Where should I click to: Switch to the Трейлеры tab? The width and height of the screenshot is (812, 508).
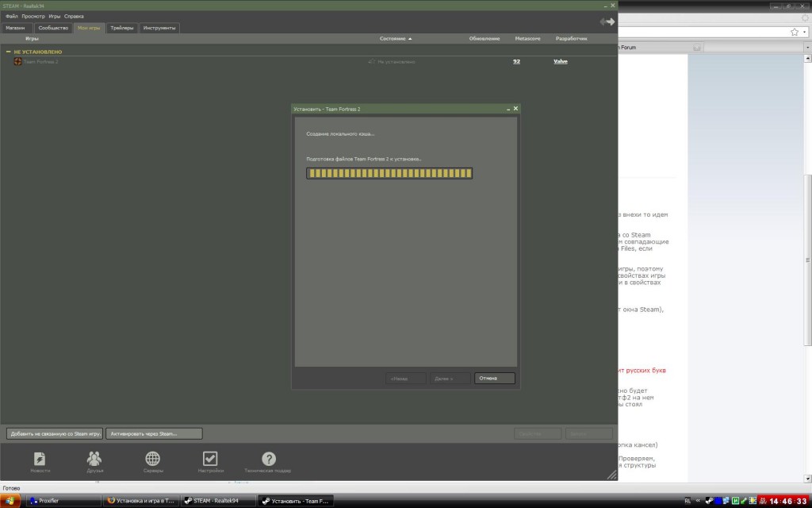121,28
